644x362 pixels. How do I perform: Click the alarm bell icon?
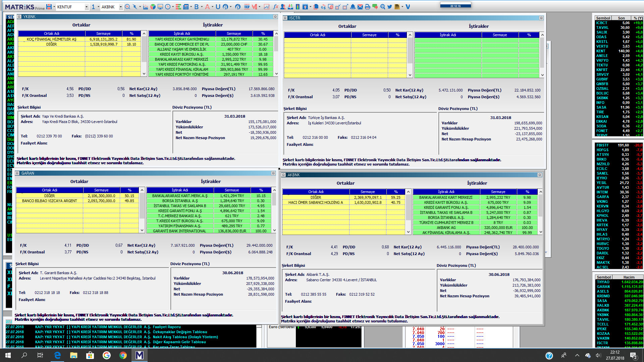click(353, 7)
